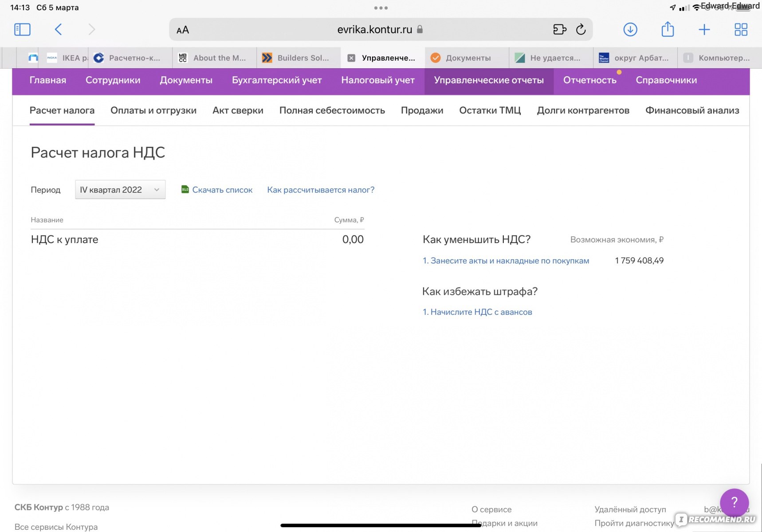Click the Все сервисы Контура footer link

click(x=56, y=527)
